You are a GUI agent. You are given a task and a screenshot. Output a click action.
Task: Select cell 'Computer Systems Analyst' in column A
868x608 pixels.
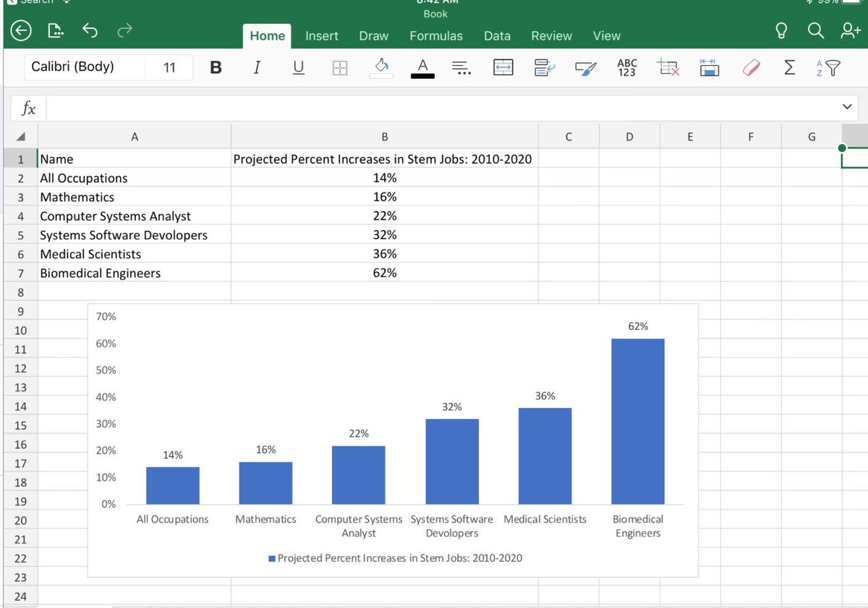click(135, 216)
